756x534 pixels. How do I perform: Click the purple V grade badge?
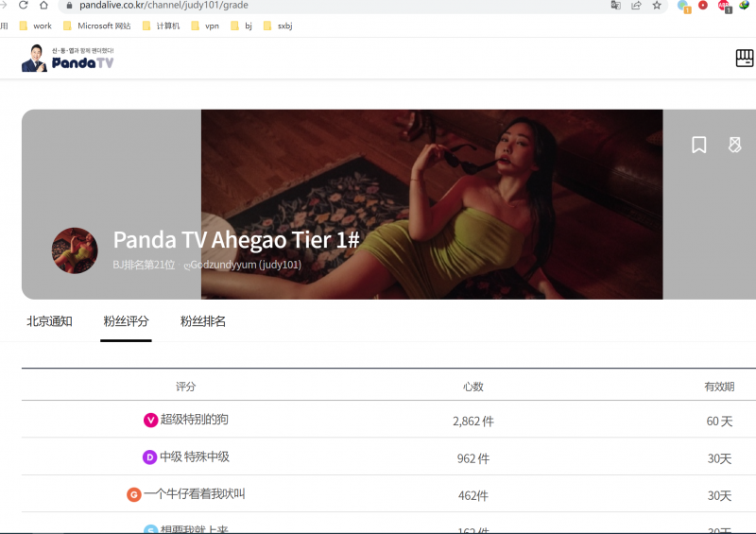(x=150, y=420)
